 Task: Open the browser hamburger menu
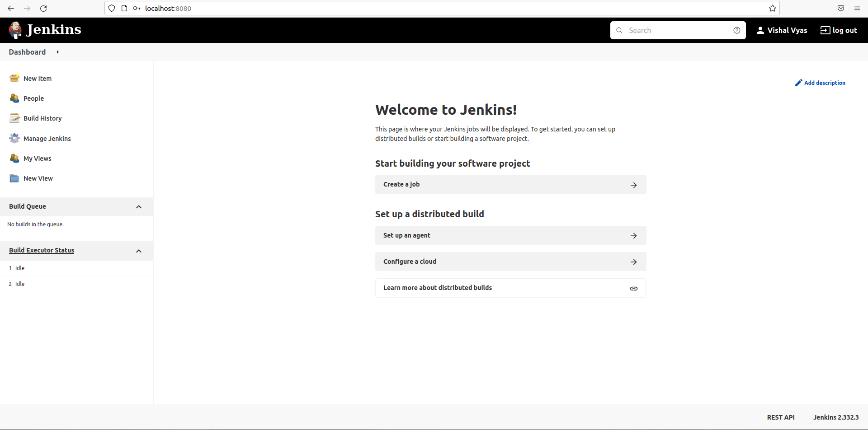click(857, 8)
